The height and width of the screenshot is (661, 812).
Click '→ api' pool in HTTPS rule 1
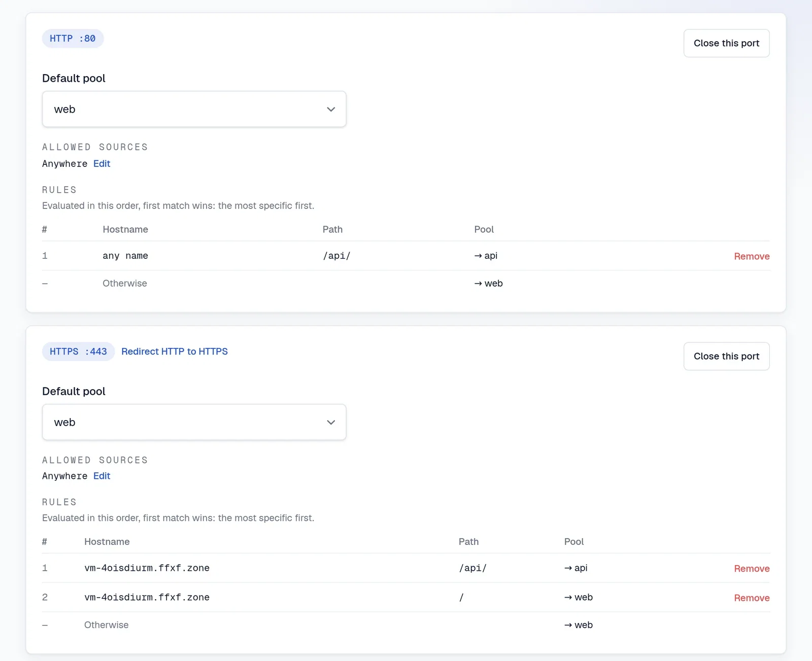point(576,568)
